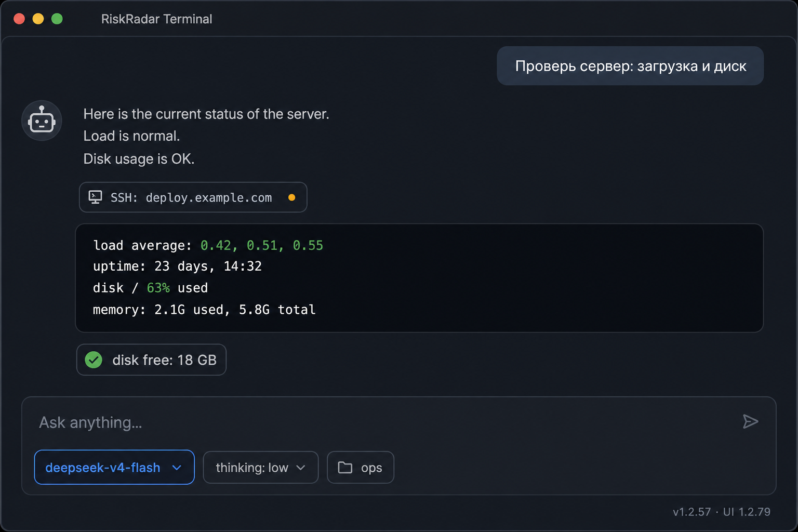Click the disk / 63% used line
The image size is (798, 532).
pyautogui.click(x=150, y=288)
